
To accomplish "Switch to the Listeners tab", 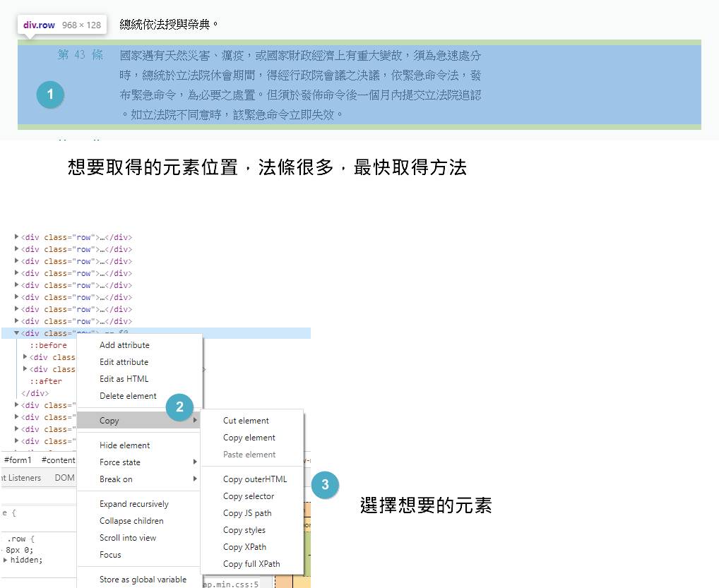I will tap(23, 478).
